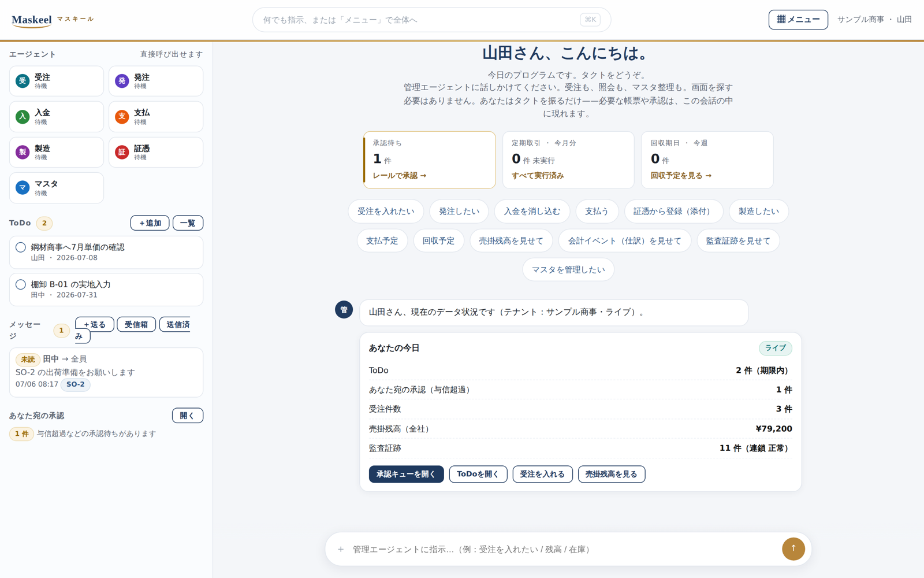Click the 管 management agent avatar
Image resolution: width=924 pixels, height=578 pixels.
(344, 309)
